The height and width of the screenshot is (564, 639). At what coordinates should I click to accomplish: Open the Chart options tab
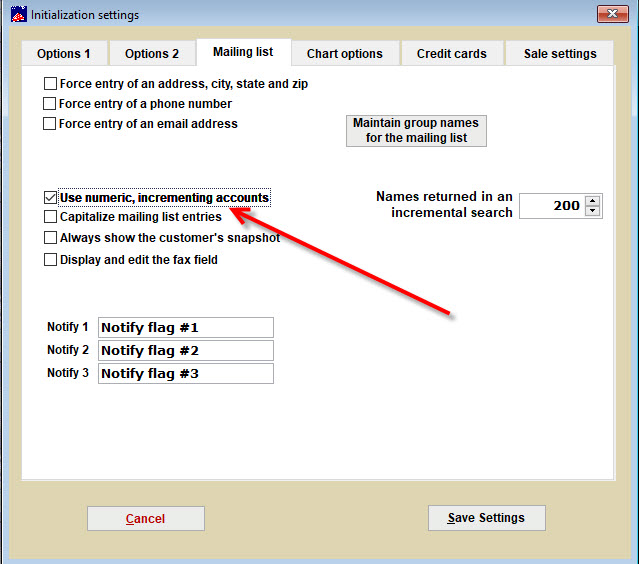coord(345,53)
